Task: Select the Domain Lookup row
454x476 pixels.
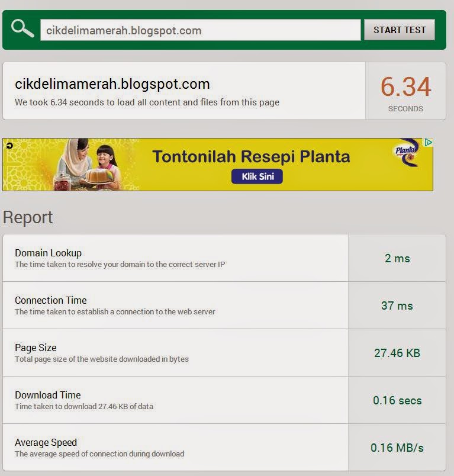Action: point(224,258)
